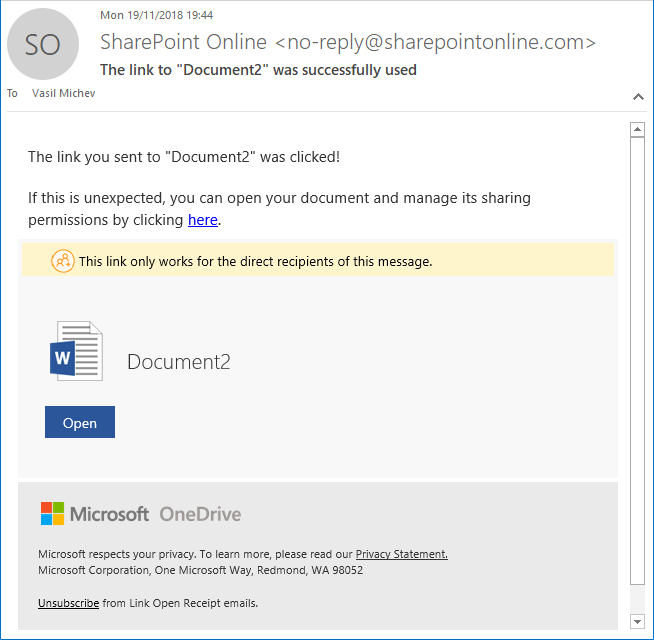This screenshot has width=654, height=640.
Task: Click the sharing people icon in yellow banner
Action: click(x=63, y=261)
